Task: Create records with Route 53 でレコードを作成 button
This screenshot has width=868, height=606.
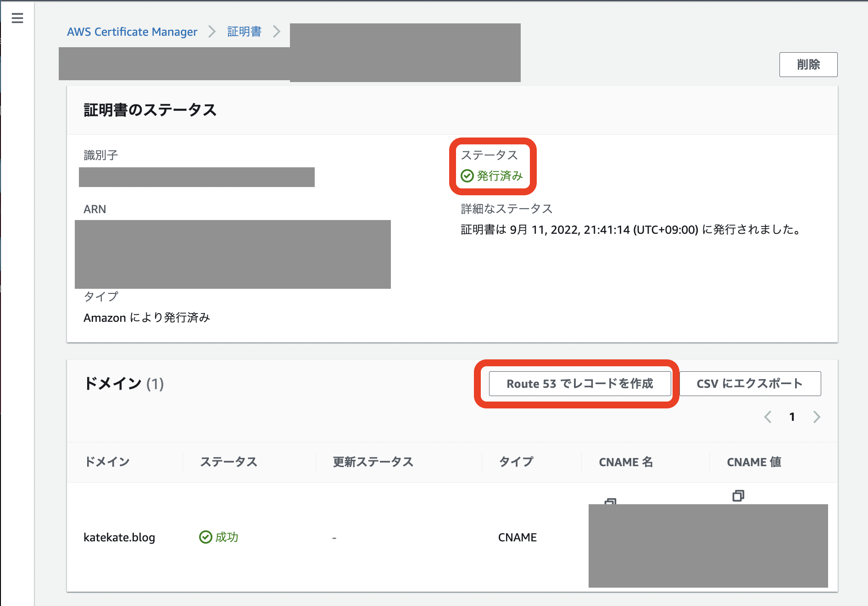Action: pyautogui.click(x=580, y=384)
